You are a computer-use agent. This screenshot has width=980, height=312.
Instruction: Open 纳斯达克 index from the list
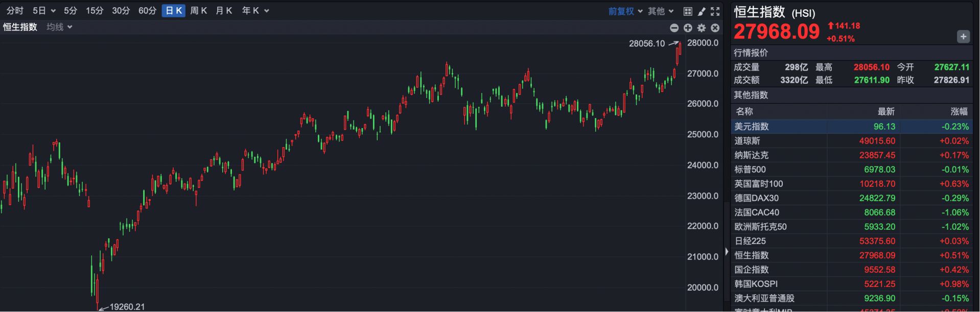(x=751, y=155)
